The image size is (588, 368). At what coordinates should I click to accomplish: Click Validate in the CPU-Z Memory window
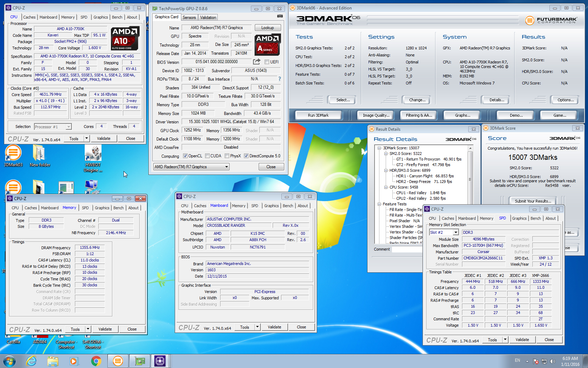[x=105, y=329]
